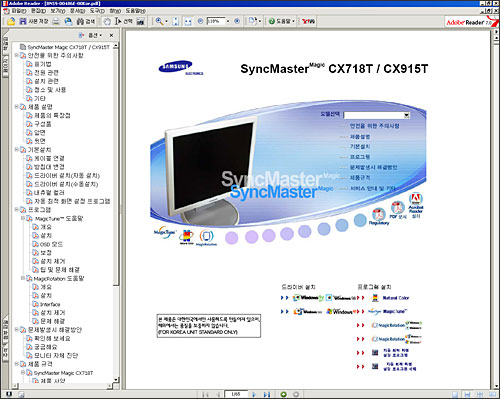Click the Print icon in the toolbar

click(x=56, y=21)
